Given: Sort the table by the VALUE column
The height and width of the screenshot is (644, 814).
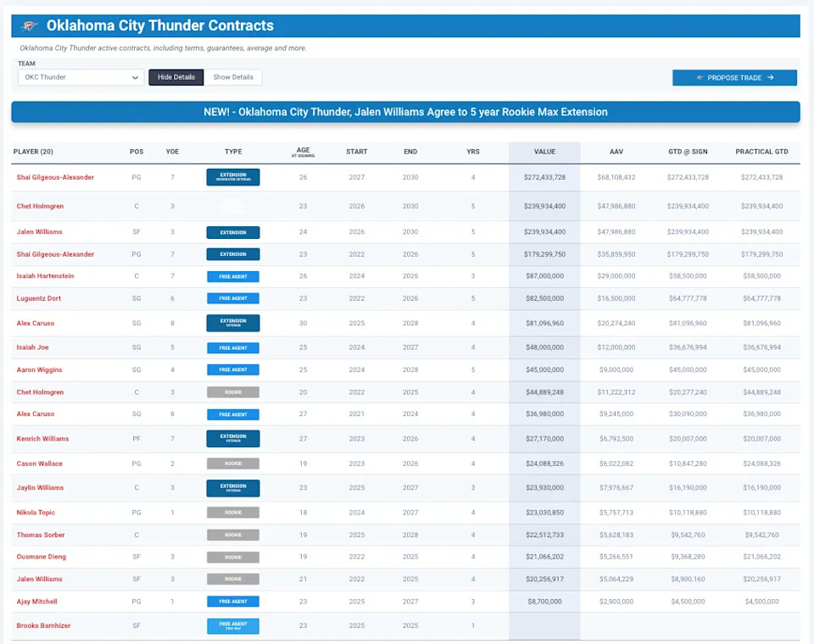Looking at the screenshot, I should (x=544, y=151).
